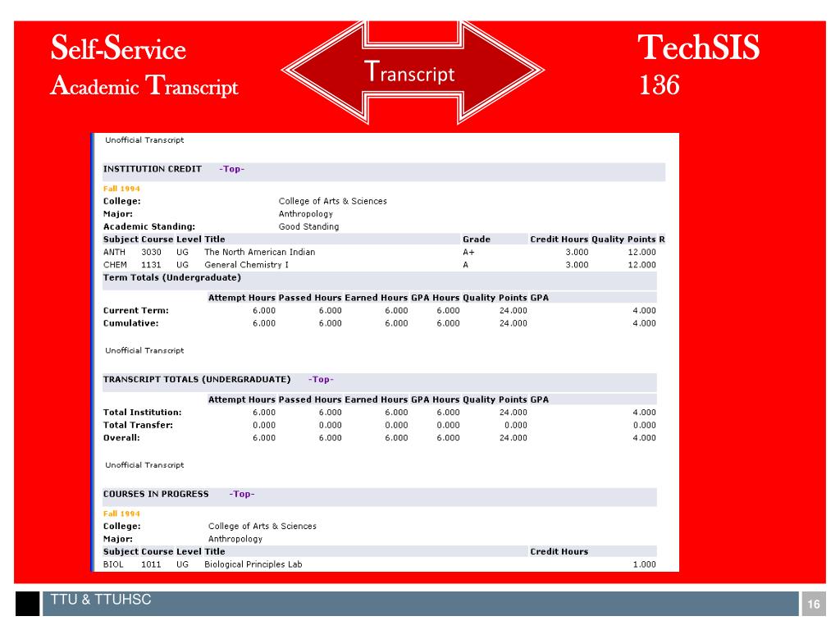Click course number 1011

click(151, 564)
